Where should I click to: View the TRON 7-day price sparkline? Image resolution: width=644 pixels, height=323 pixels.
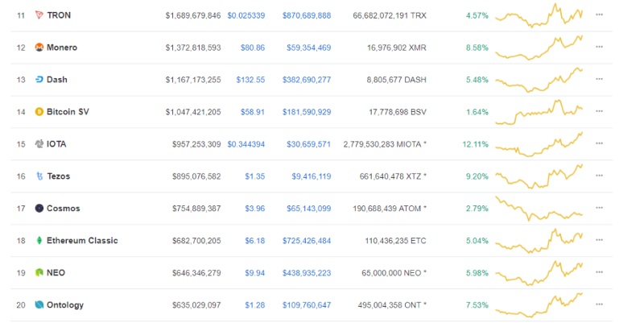(x=539, y=15)
